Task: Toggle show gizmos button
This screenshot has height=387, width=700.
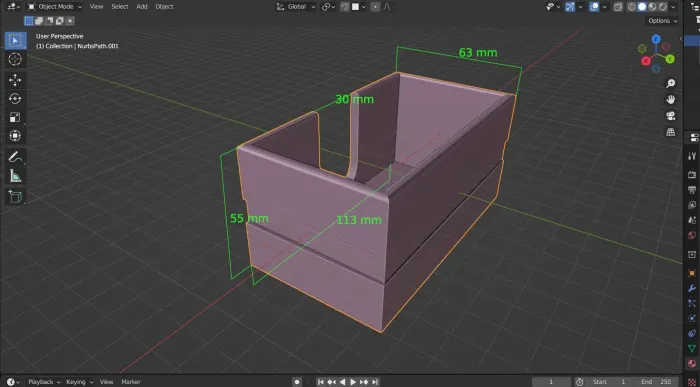Action: click(x=570, y=7)
